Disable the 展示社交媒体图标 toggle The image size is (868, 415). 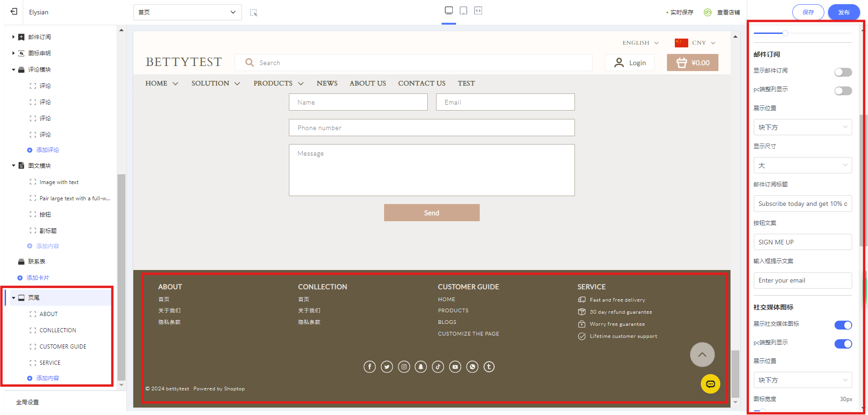point(843,325)
